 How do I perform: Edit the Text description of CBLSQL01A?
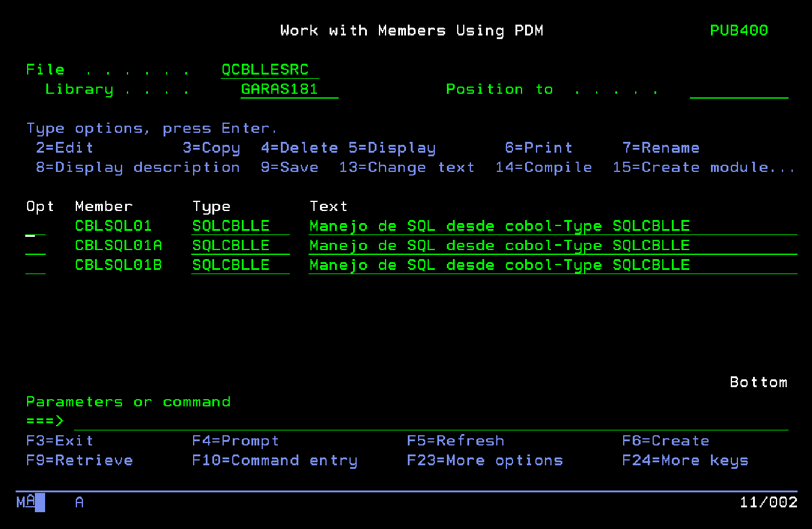coord(552,246)
